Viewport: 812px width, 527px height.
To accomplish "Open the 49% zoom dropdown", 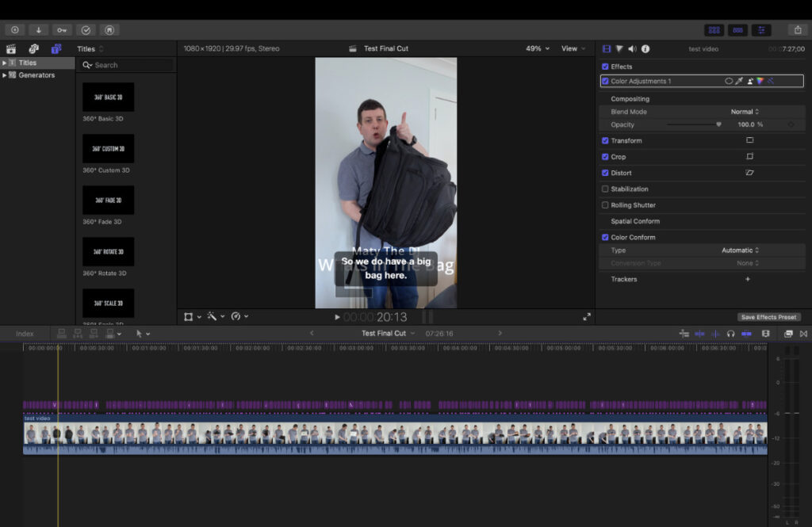I will pos(538,48).
